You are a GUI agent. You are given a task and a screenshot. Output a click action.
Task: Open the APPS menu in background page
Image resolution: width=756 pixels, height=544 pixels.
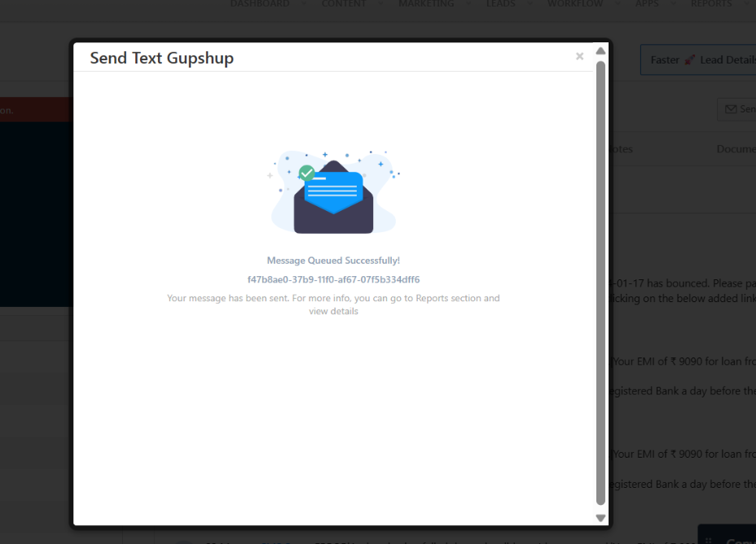coord(647,4)
